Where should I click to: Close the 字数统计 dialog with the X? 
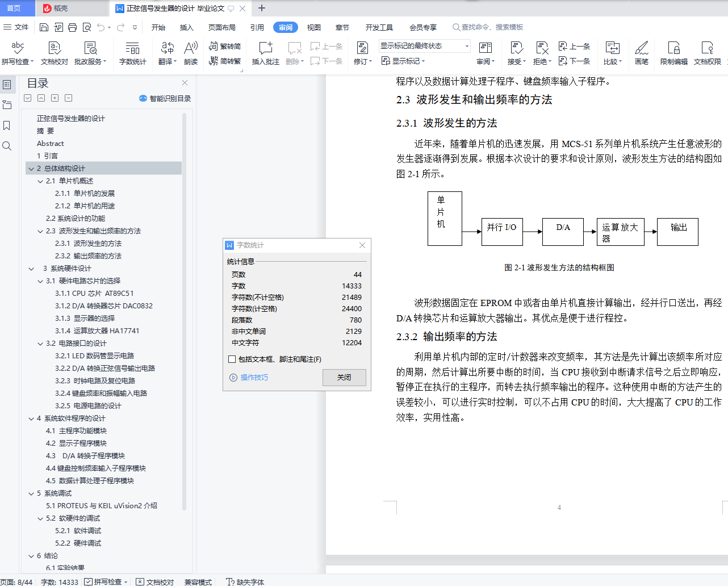(362, 245)
